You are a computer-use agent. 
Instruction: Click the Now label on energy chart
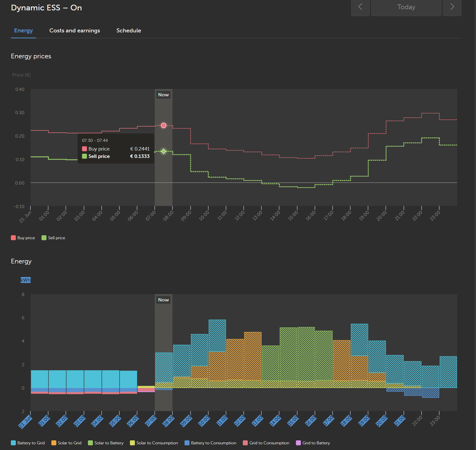point(163,300)
